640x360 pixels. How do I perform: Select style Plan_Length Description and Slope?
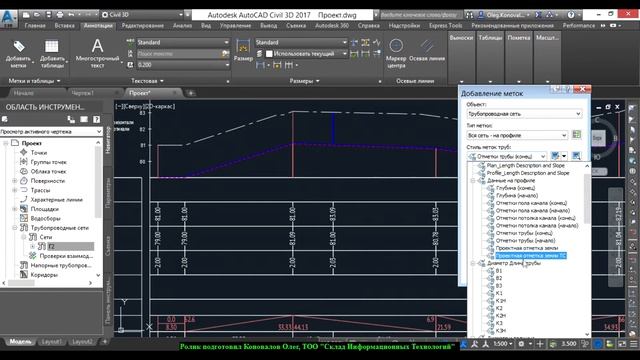pos(525,165)
